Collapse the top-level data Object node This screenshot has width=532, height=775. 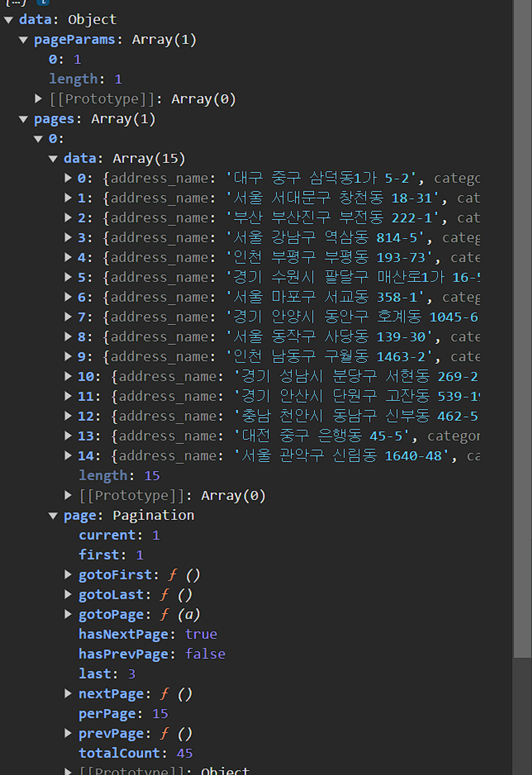coord(8,20)
